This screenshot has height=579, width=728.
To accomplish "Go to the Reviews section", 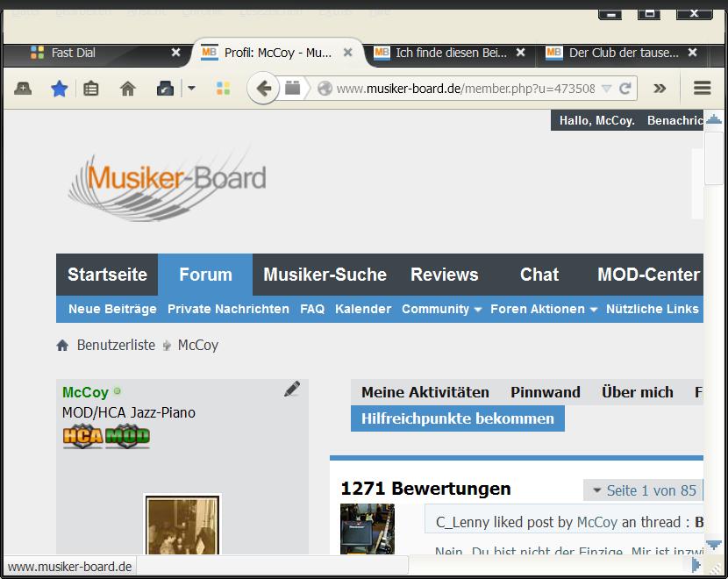I will (445, 275).
